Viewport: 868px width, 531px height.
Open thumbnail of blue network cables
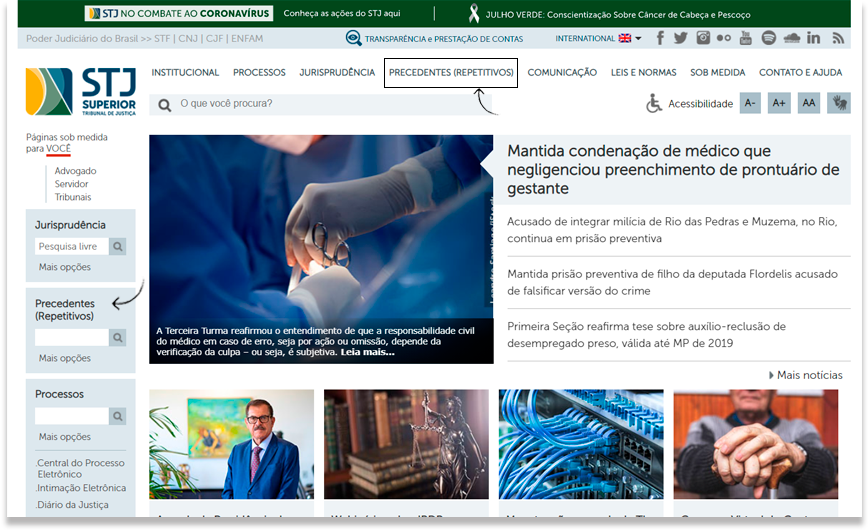[x=581, y=444]
